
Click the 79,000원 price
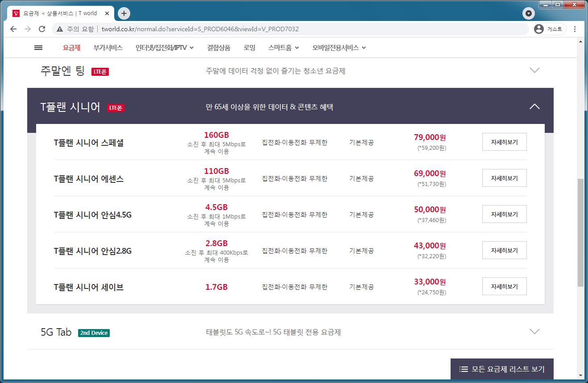(430, 137)
